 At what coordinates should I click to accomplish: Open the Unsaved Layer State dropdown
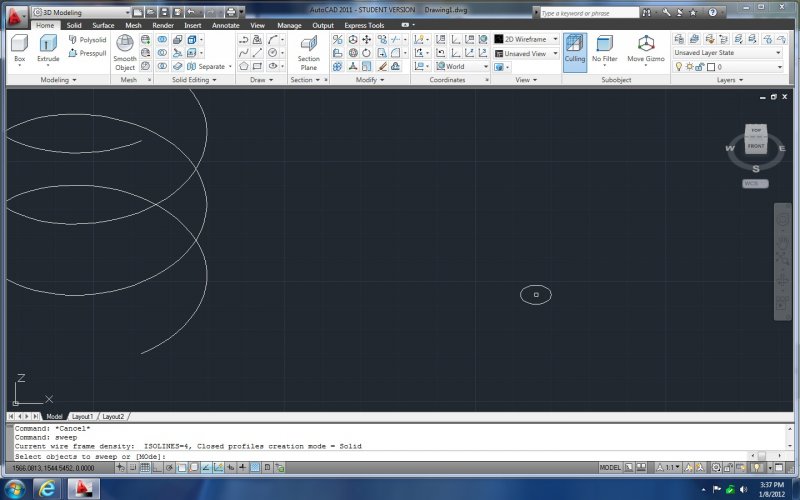pyautogui.click(x=728, y=53)
